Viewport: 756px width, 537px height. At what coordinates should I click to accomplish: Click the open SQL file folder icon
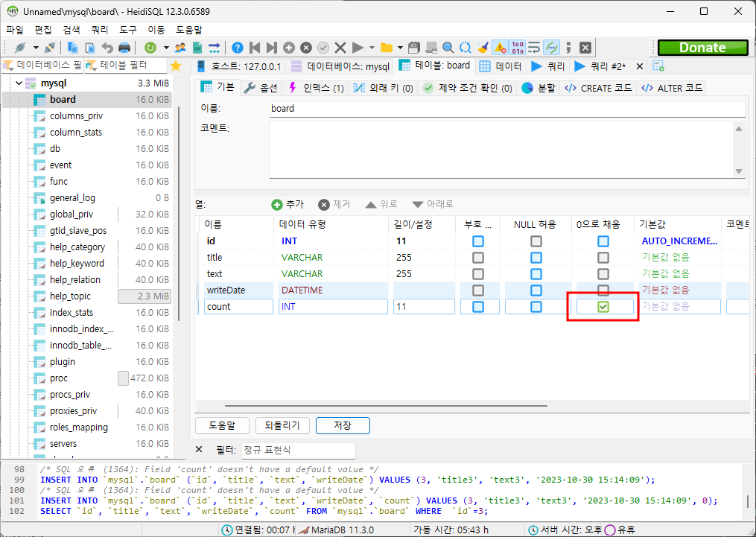coord(387,48)
